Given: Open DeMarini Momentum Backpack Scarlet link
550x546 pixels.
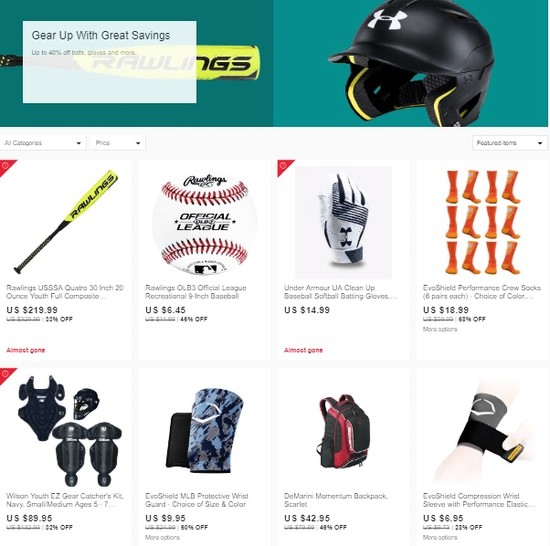Looking at the screenshot, I should point(336,500).
